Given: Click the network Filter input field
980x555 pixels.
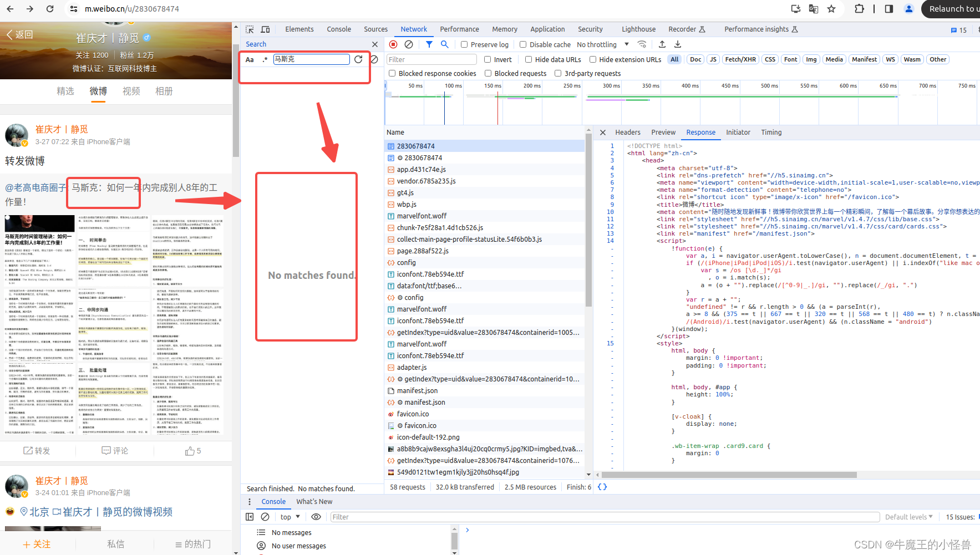Looking at the screenshot, I should click(x=431, y=59).
